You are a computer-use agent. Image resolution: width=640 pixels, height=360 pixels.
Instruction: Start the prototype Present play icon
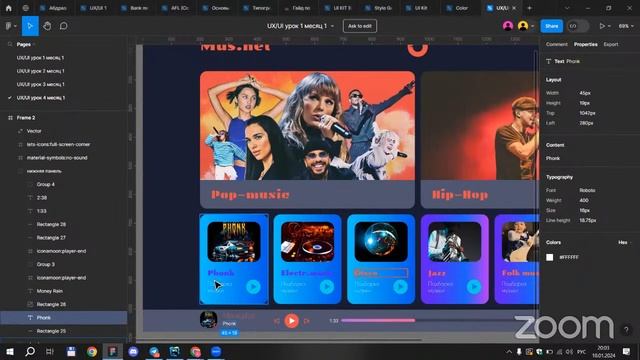click(602, 26)
